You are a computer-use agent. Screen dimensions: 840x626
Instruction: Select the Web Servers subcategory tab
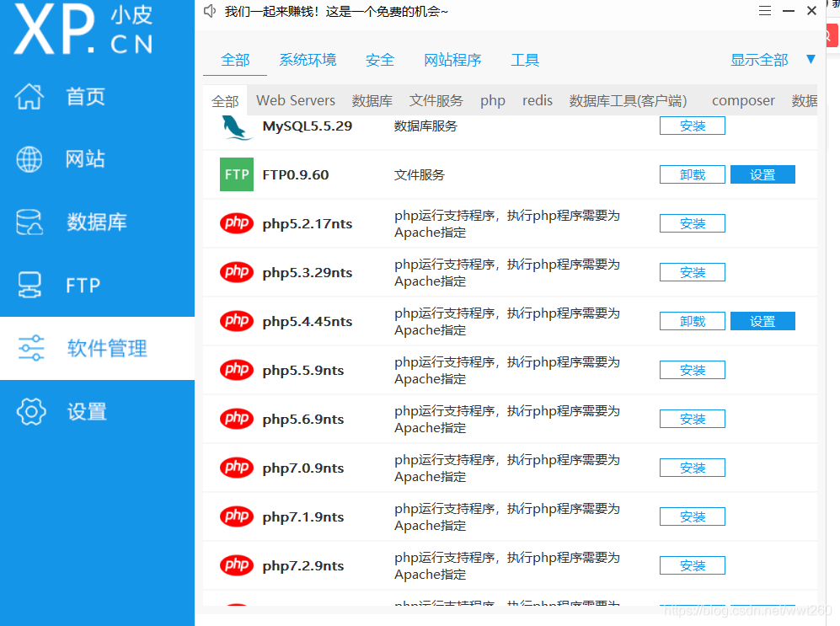click(x=296, y=100)
